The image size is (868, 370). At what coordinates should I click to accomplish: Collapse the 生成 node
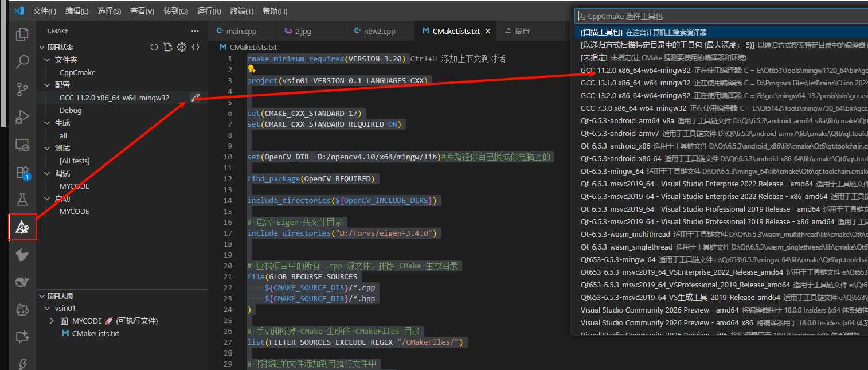pyautogui.click(x=47, y=123)
